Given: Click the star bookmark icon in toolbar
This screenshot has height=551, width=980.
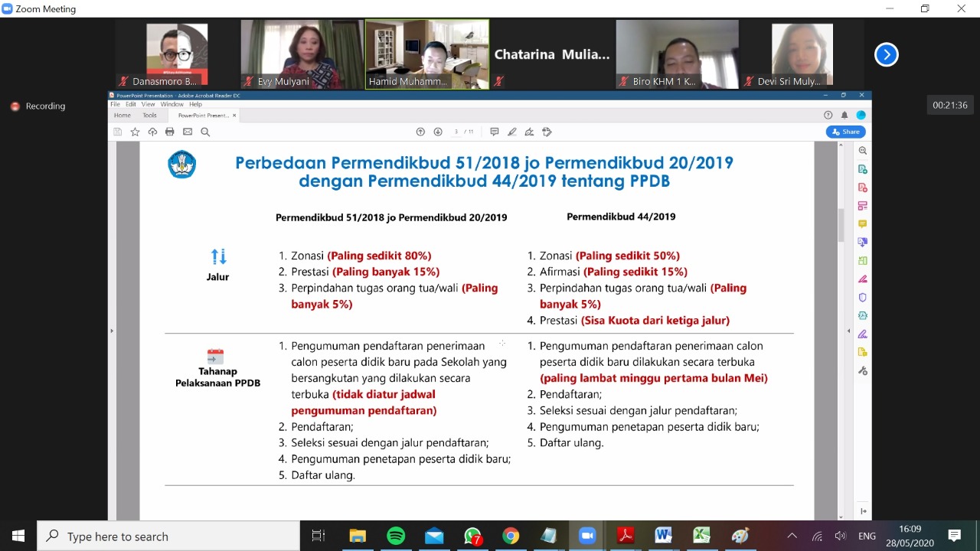Looking at the screenshot, I should (x=135, y=132).
